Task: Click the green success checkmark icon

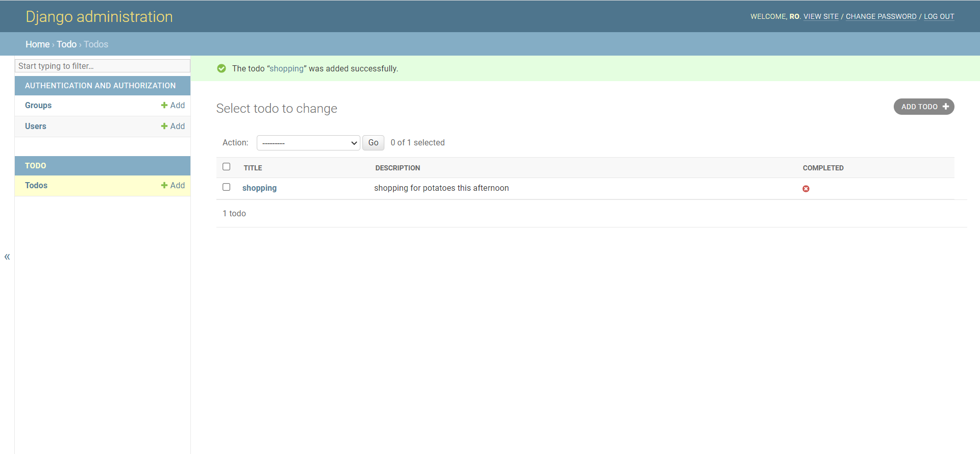Action: (x=222, y=68)
